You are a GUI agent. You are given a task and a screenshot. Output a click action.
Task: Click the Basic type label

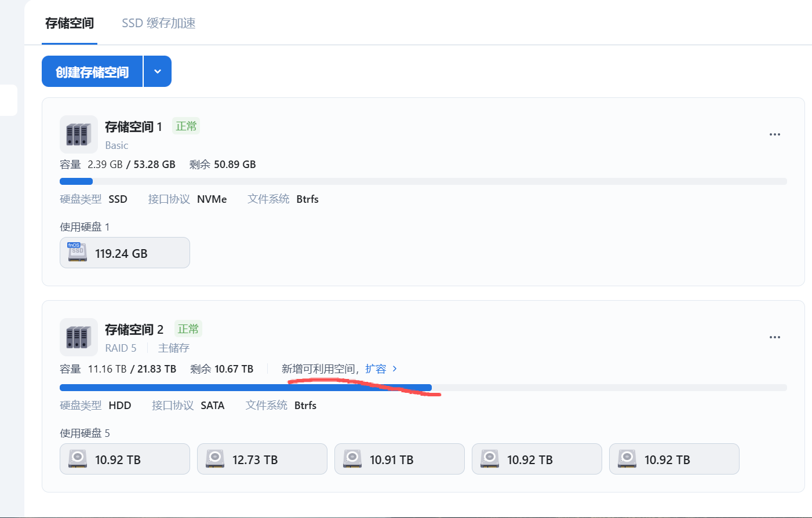coord(116,145)
